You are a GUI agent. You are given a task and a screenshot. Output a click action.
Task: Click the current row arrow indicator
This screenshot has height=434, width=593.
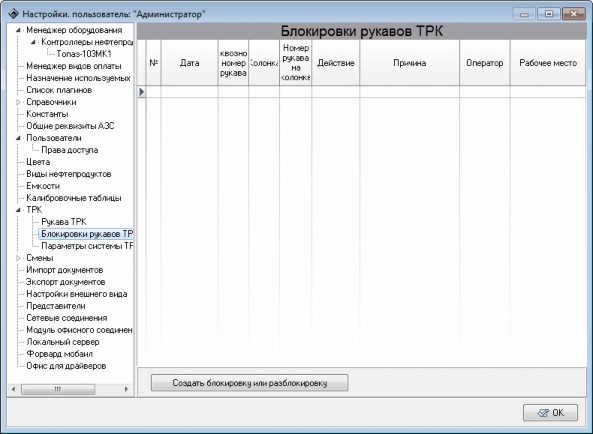[141, 91]
